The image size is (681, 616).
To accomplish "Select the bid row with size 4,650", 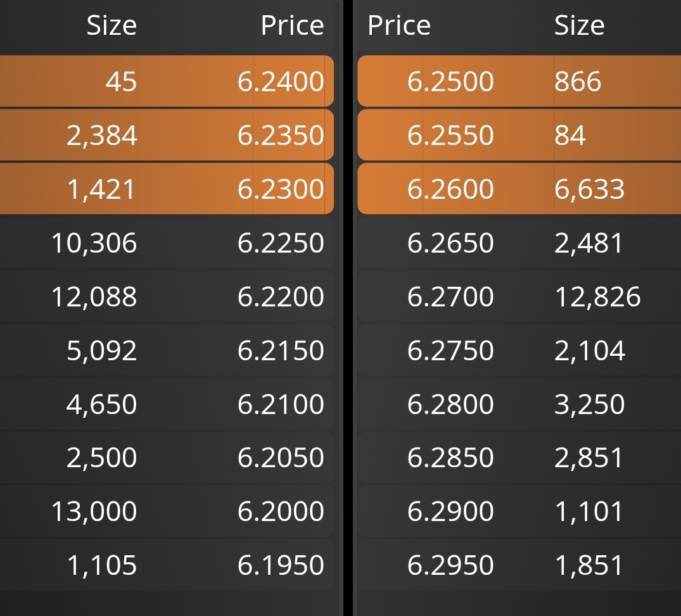I will (167, 404).
